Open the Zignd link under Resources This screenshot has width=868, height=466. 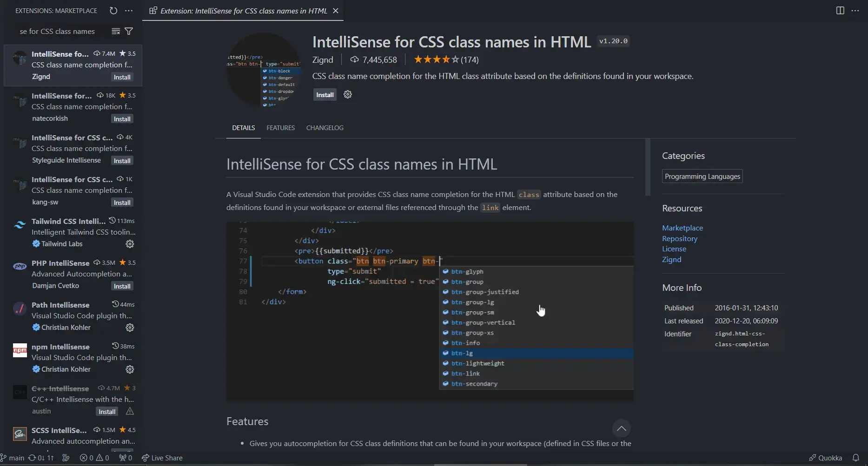click(x=671, y=260)
